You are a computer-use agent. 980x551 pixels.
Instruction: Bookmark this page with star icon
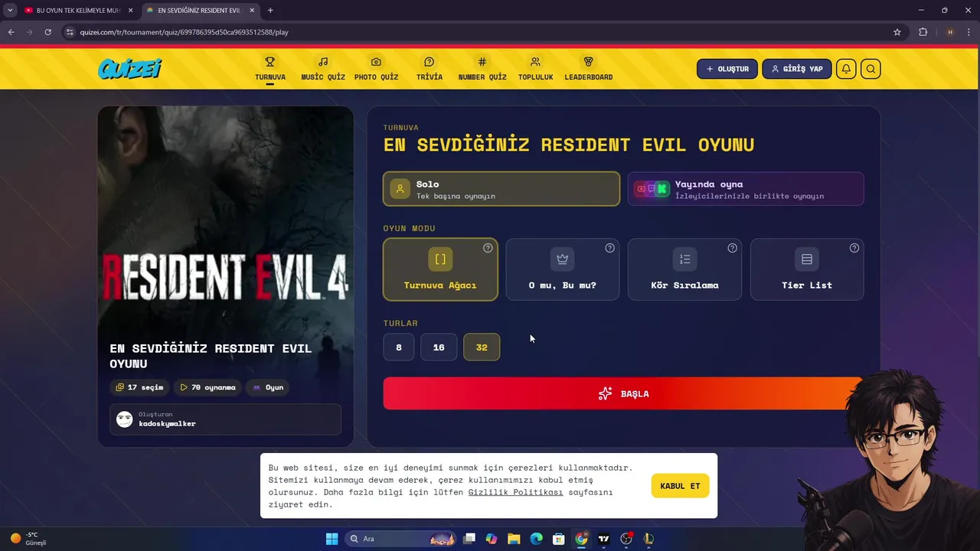[897, 32]
